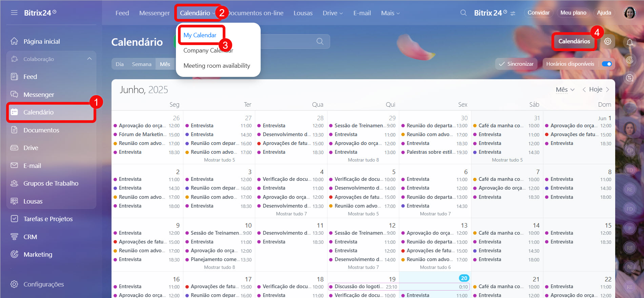Image resolution: width=644 pixels, height=298 pixels.
Task: Open Grupos de Trabalho in sidebar
Action: (x=51, y=183)
